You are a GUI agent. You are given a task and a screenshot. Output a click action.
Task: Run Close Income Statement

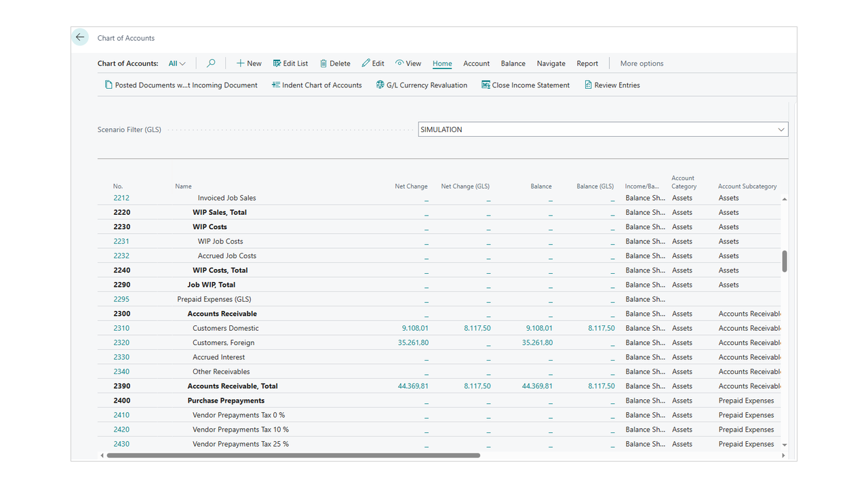coord(526,85)
